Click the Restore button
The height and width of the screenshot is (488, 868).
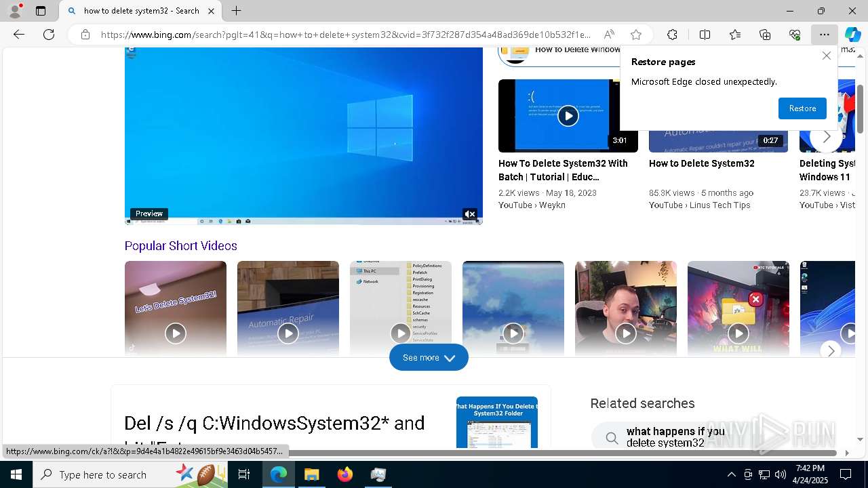click(x=802, y=108)
